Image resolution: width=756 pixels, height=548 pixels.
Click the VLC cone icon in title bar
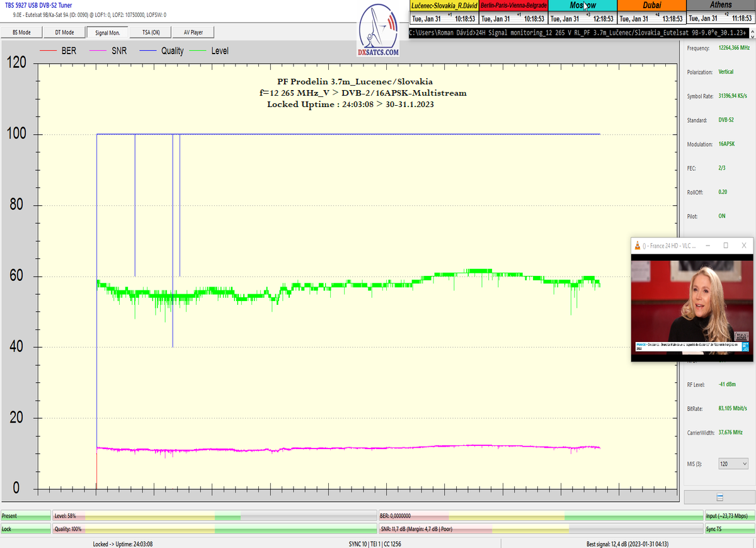(x=637, y=245)
